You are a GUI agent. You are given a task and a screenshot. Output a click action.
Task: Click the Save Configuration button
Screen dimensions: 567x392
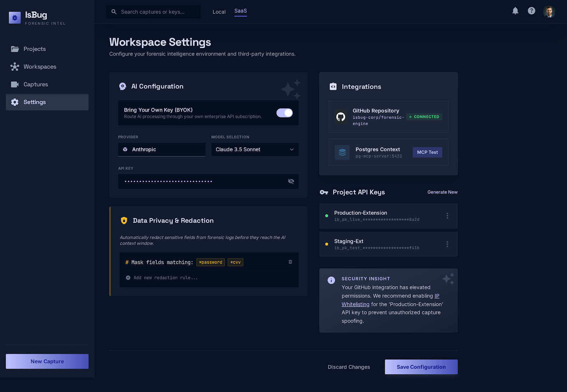click(421, 367)
